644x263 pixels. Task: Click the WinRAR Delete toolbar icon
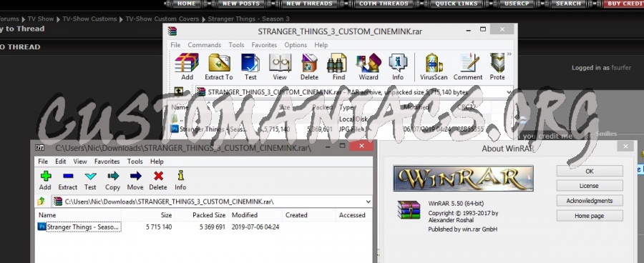pos(309,66)
